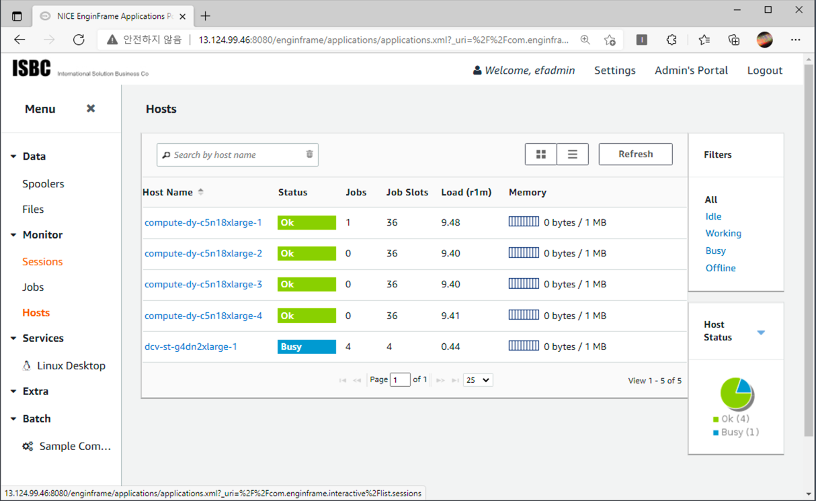Collapse the Batch menu section
Image resolution: width=816 pixels, height=502 pixels.
pos(14,419)
